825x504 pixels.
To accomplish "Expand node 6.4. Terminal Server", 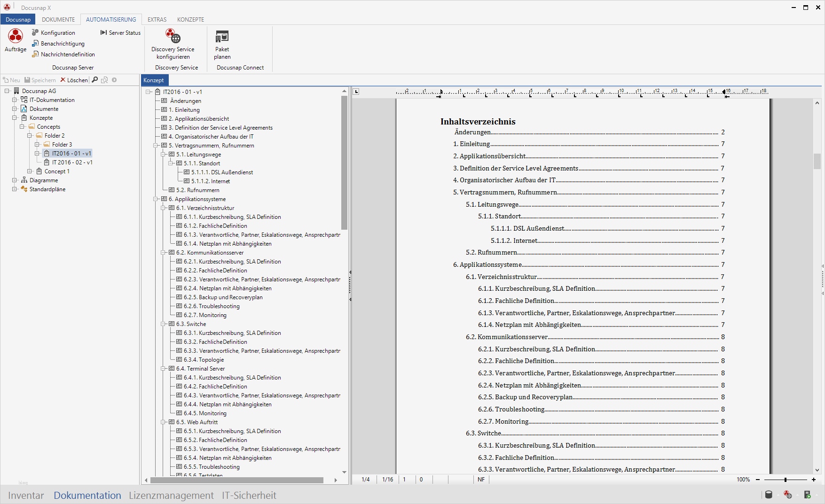I will (x=164, y=369).
